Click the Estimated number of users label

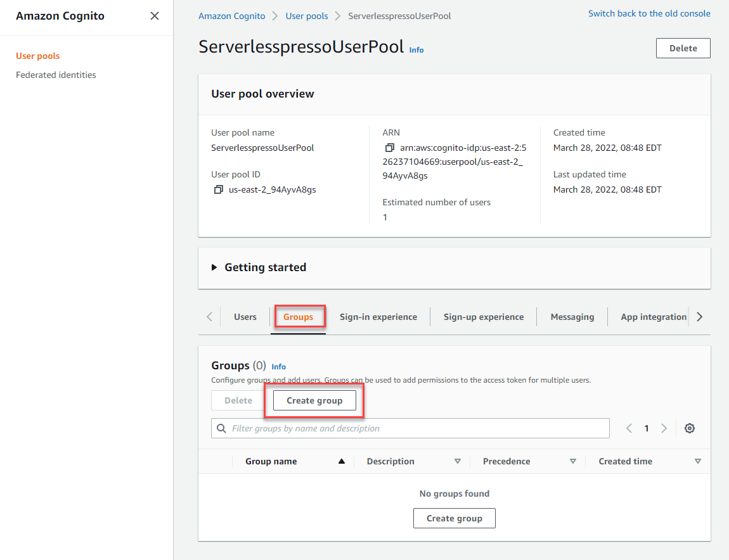click(x=436, y=202)
